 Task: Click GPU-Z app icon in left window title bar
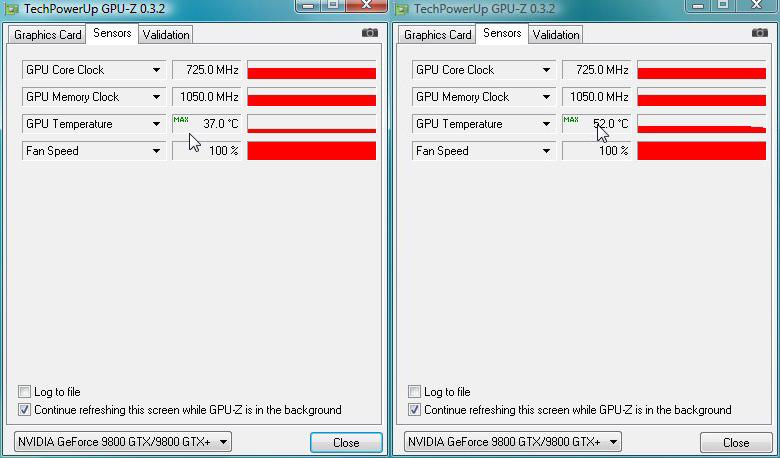coord(11,9)
